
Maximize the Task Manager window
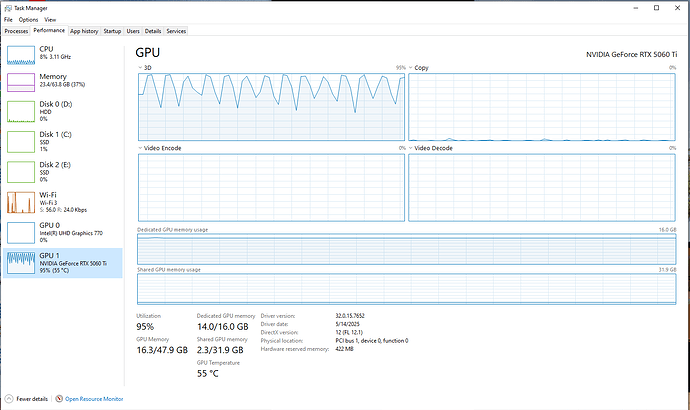657,8
